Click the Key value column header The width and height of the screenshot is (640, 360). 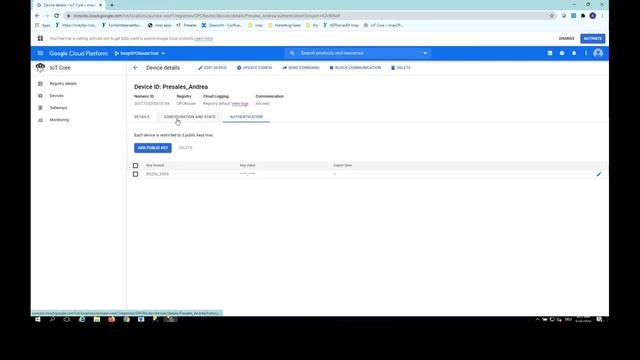pyautogui.click(x=247, y=165)
